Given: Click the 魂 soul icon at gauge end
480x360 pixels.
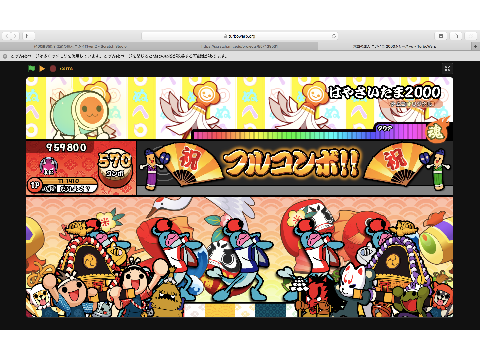Looking at the screenshot, I should (x=436, y=132).
